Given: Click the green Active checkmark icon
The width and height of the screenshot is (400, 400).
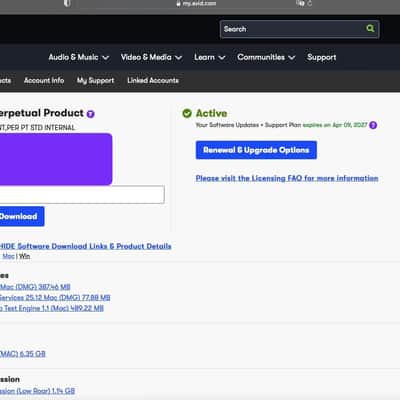Looking at the screenshot, I should point(187,113).
